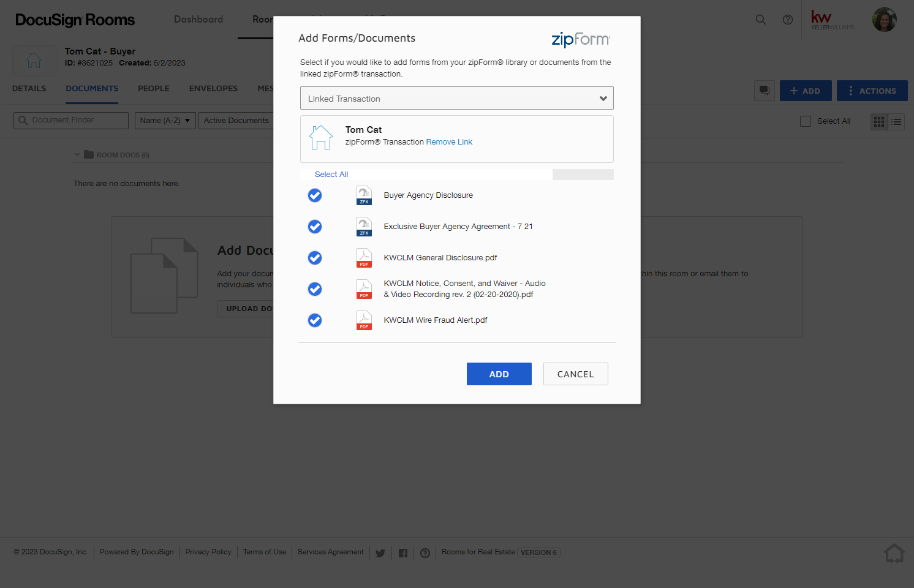Open the Facebook icon in footer
This screenshot has width=914, height=588.
click(402, 553)
